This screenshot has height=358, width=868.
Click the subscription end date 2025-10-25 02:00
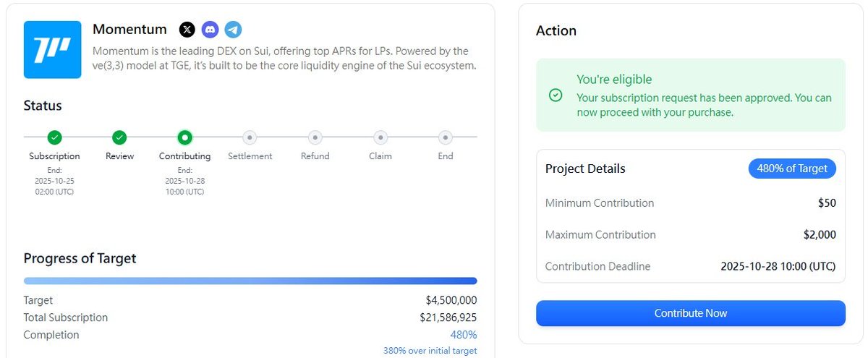pyautogui.click(x=55, y=186)
